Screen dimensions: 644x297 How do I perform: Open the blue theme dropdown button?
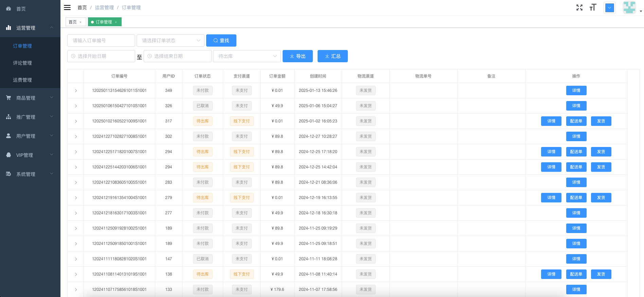tap(610, 8)
